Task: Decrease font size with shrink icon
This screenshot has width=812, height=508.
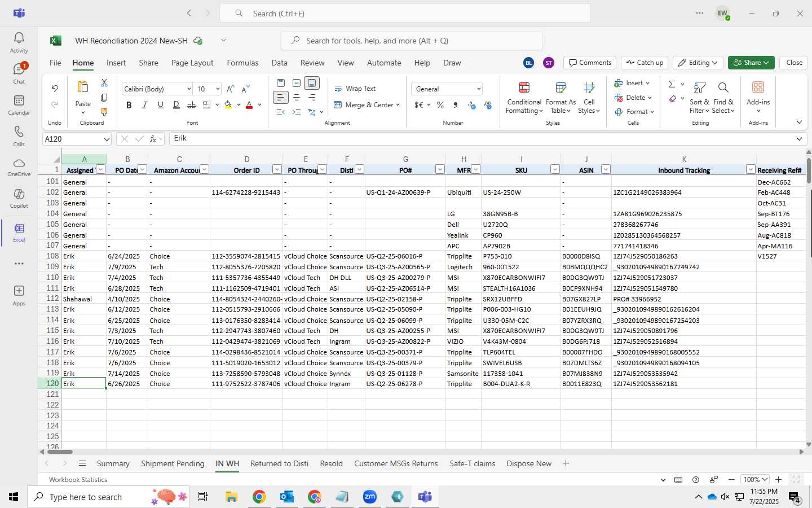Action: tap(246, 89)
